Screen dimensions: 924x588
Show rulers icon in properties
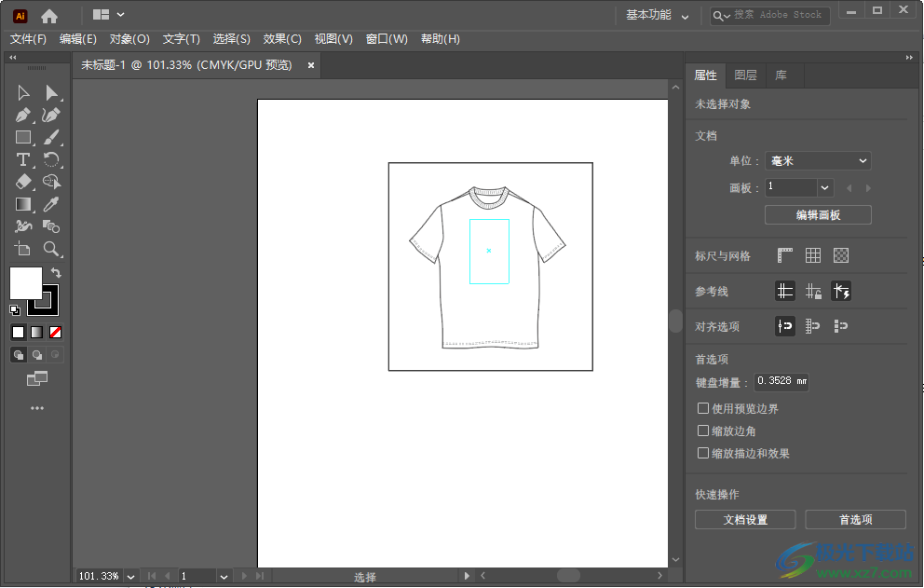[x=785, y=255]
